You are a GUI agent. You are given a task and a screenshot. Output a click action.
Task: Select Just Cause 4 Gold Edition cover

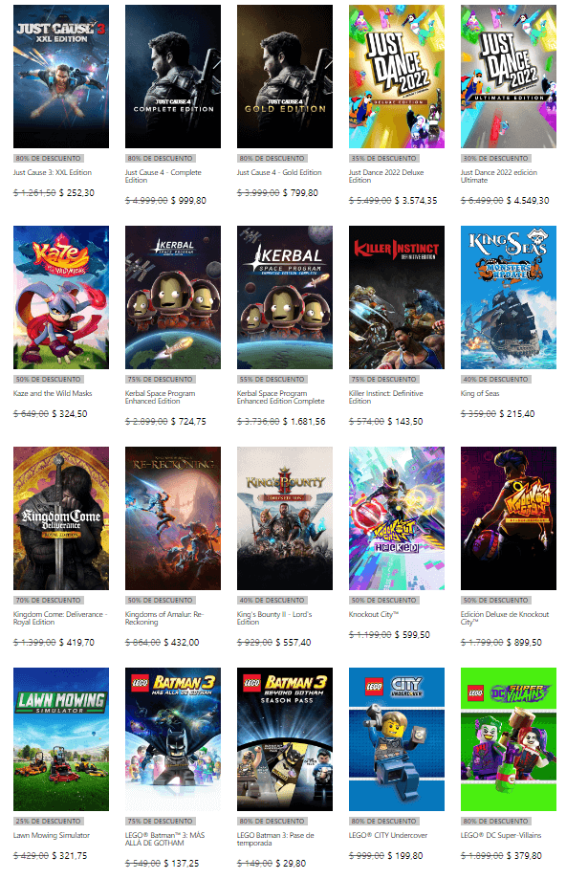285,77
